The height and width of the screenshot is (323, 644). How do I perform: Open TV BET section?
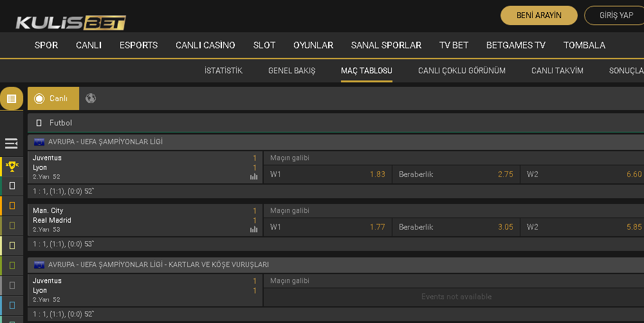click(x=454, y=45)
